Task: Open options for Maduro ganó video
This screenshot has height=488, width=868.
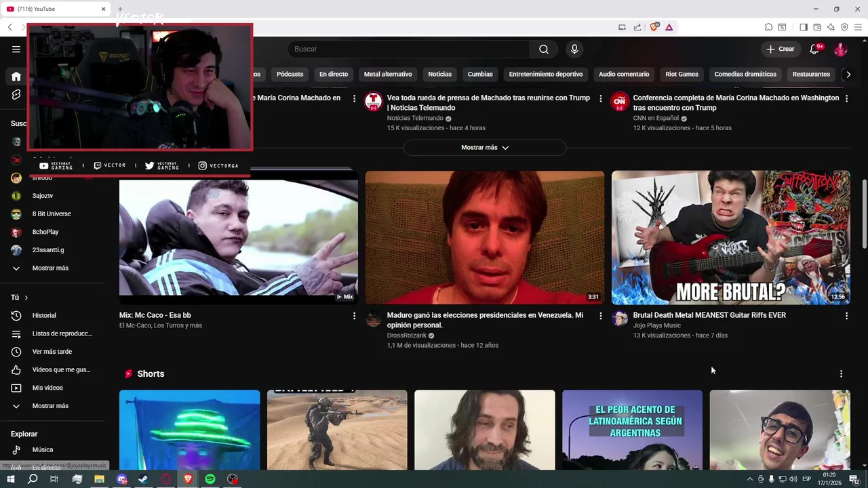Action: (600, 316)
